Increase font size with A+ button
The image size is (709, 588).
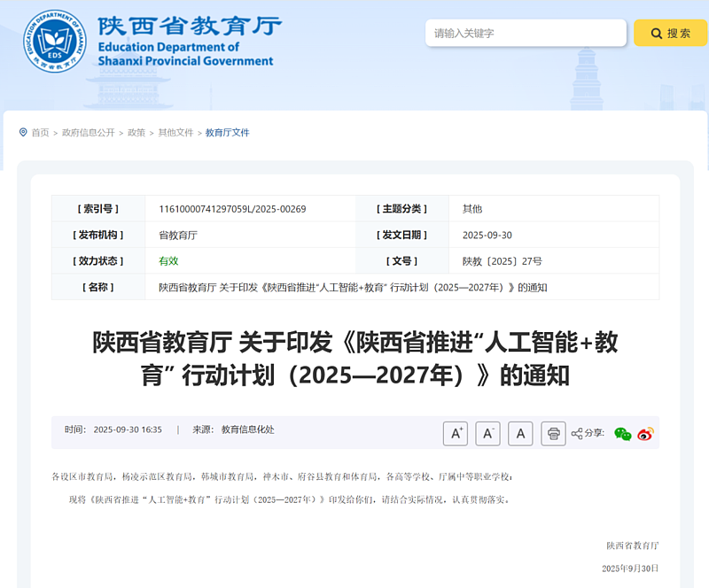click(x=456, y=433)
